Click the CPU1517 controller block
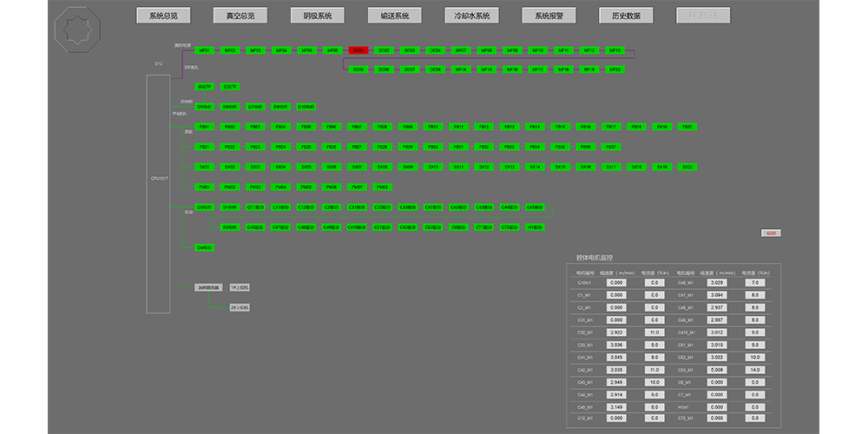This screenshot has height=434, width=868. [158, 194]
